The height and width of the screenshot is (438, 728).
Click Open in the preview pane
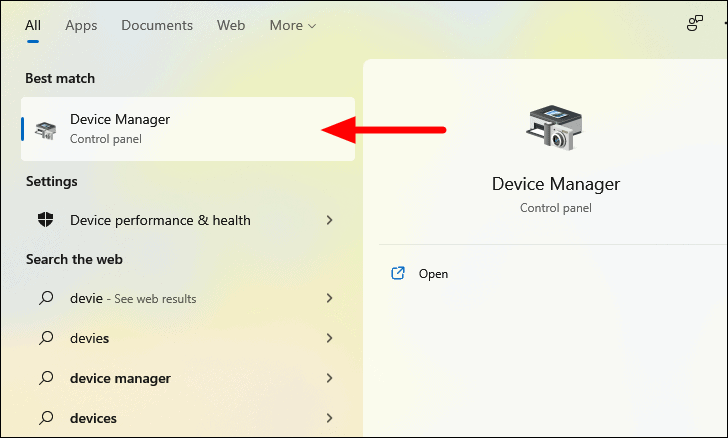[x=433, y=274]
